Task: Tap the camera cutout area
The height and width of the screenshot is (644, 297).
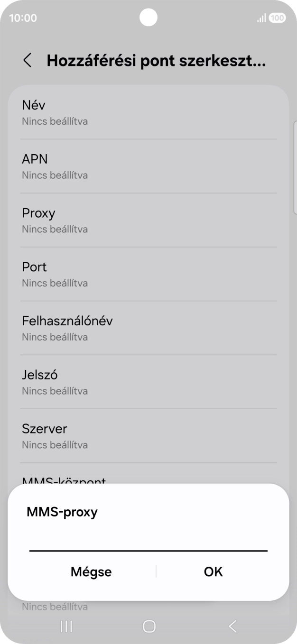Action: [x=148, y=18]
